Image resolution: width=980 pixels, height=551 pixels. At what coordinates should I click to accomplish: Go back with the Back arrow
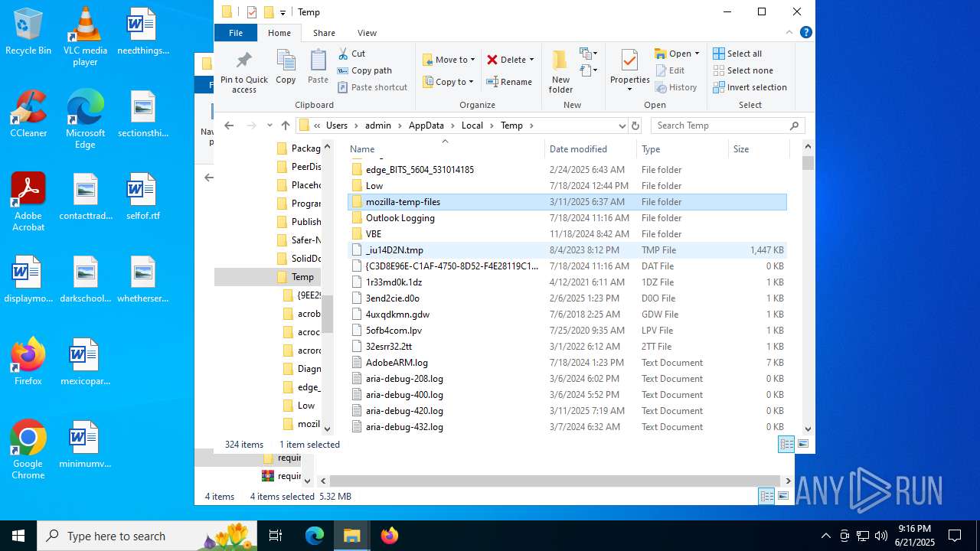click(x=229, y=126)
